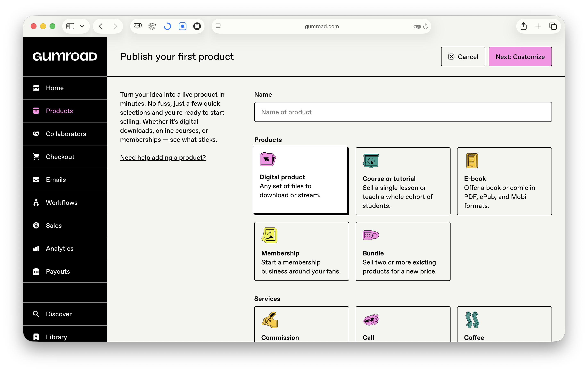Viewport: 588px width, 372px height.
Task: Expand the Safari sidebar dropdown chevron
Action: coord(82,26)
